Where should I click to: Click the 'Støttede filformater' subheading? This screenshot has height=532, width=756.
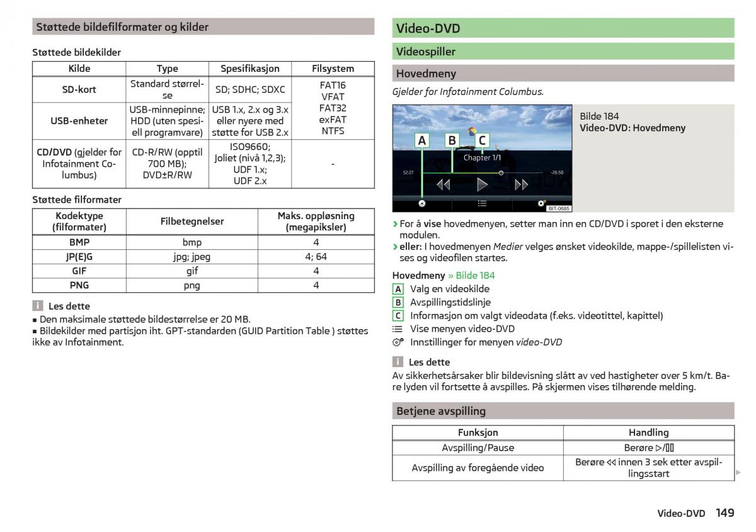77,200
